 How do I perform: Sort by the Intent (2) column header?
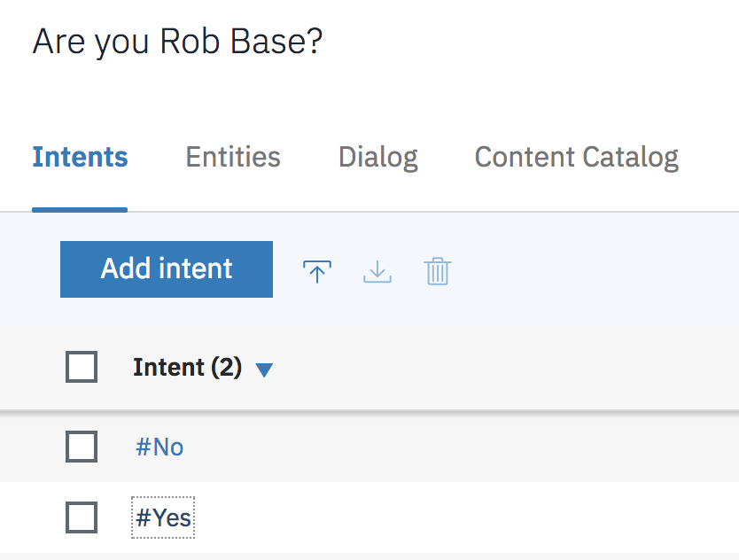pos(187,368)
